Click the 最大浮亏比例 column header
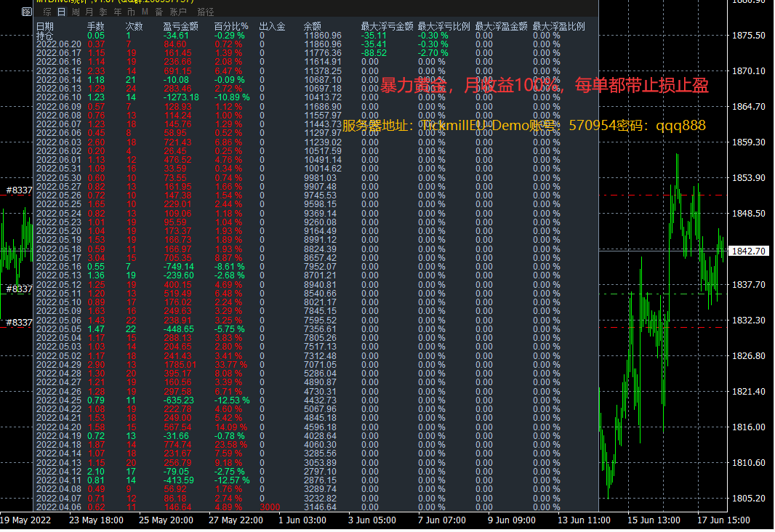 tap(444, 26)
